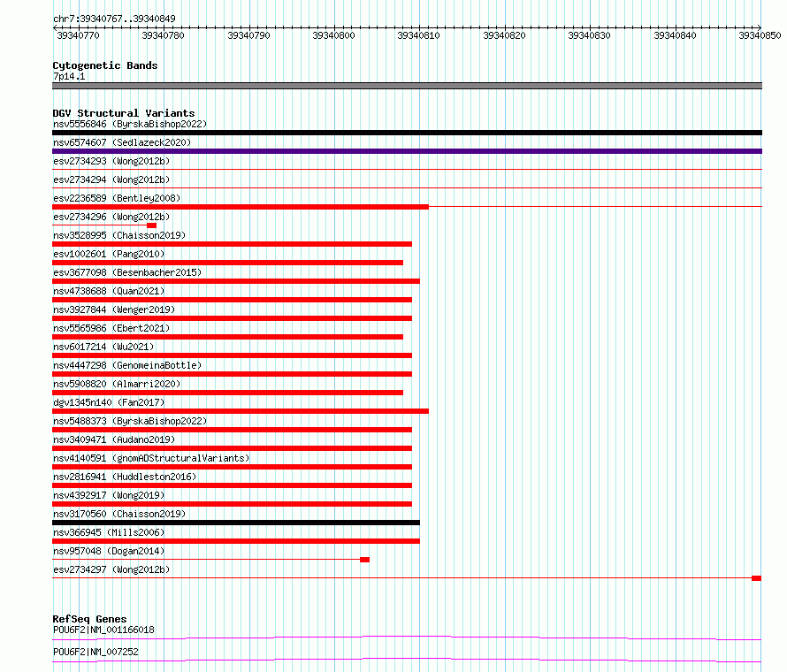Select the red nsv5565986 variant bar

(x=227, y=337)
